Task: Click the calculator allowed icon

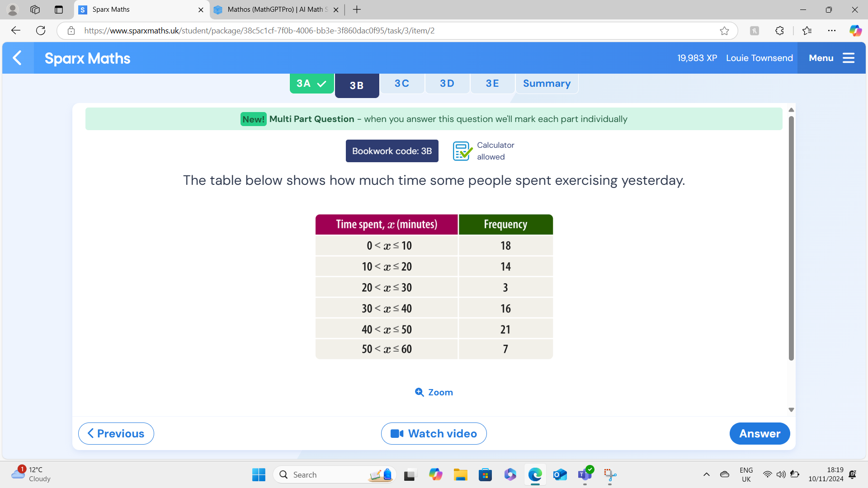Action: click(462, 151)
